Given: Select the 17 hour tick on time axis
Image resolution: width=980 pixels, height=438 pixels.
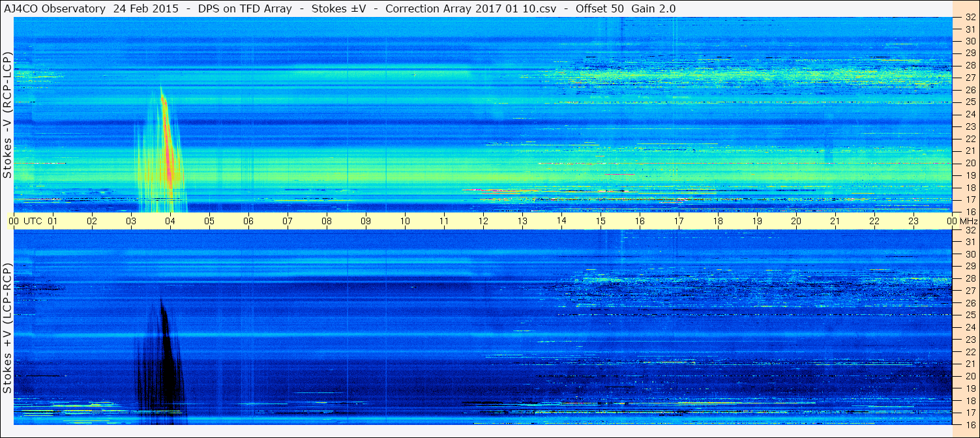Looking at the screenshot, I should 679,221.
